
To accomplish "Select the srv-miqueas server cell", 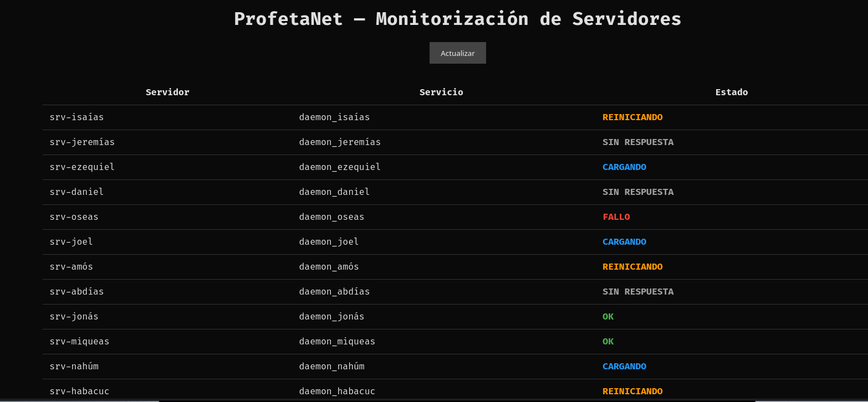I will (79, 342).
